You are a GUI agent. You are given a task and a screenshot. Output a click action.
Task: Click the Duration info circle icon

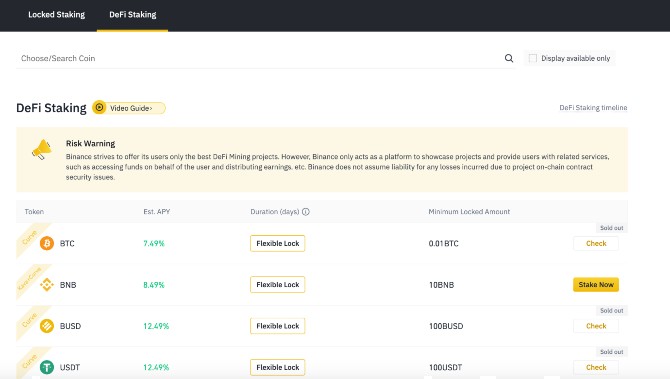coord(306,212)
